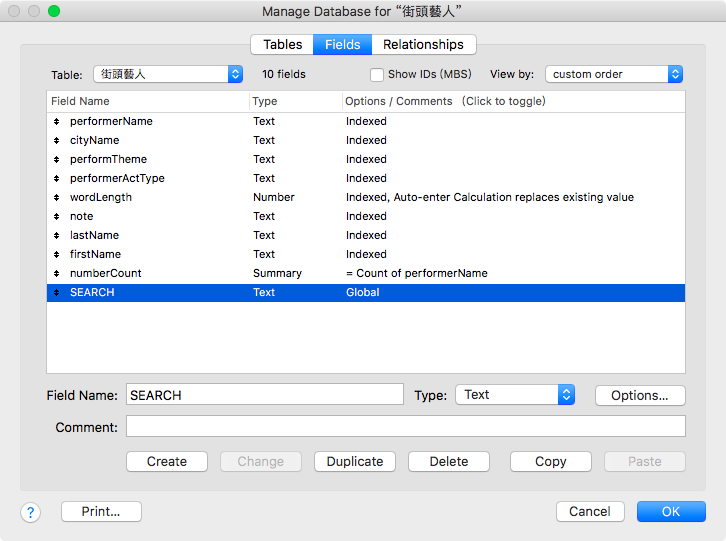Select the wordLength field row
726x541 pixels.
click(x=366, y=197)
